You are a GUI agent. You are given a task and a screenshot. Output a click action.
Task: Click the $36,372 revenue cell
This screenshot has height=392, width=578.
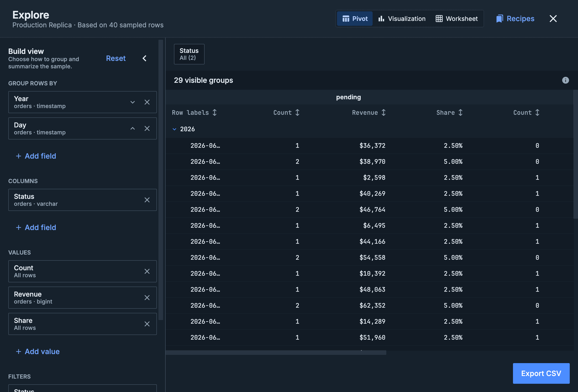(x=372, y=146)
